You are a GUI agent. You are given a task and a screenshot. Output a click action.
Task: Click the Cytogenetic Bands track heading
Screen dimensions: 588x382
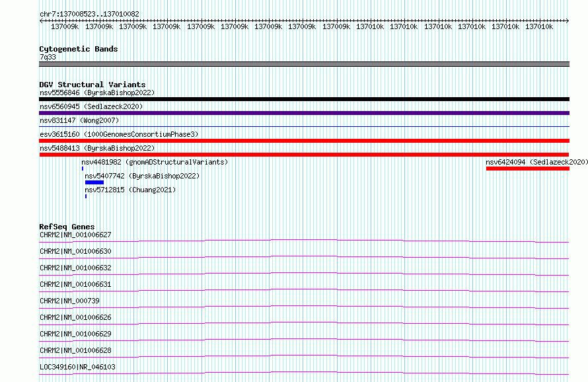coord(79,49)
